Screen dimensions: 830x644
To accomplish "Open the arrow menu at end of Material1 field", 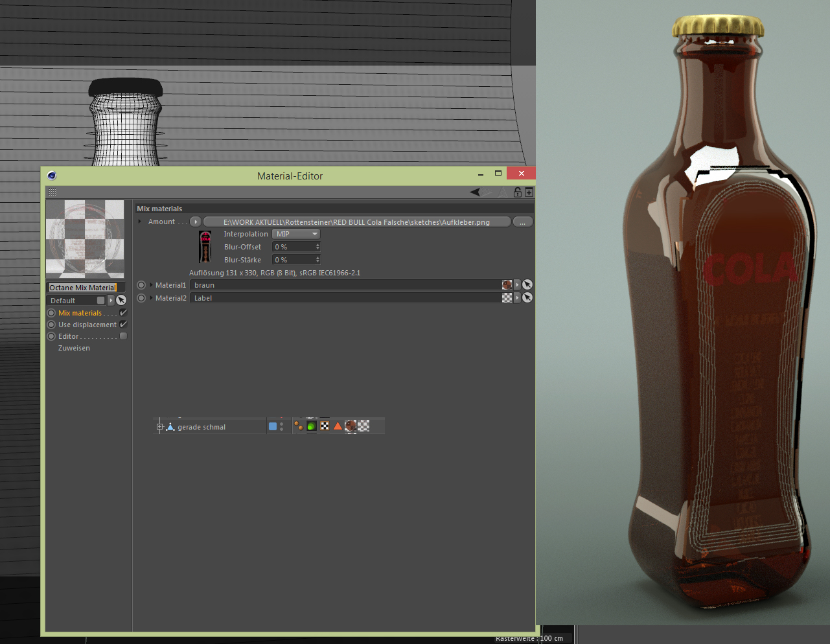I will [x=517, y=284].
